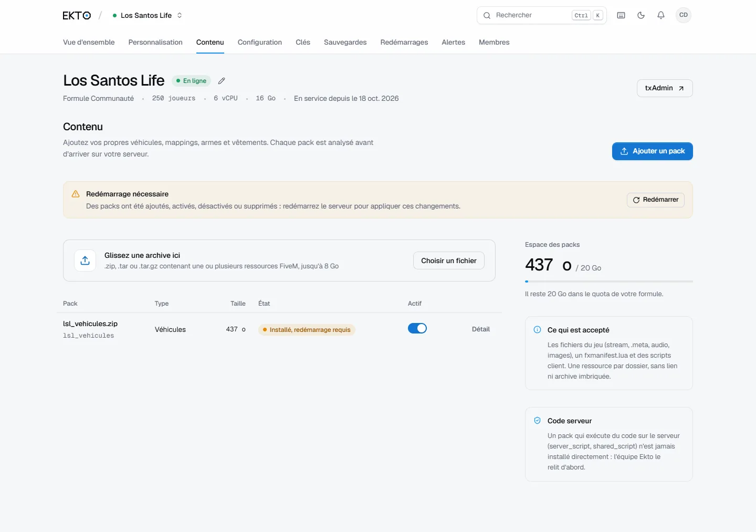
Task: Click the État column header
Action: tap(264, 304)
